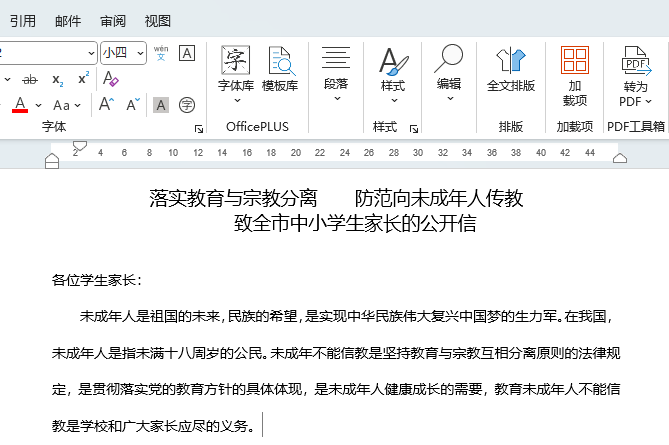Switch to the 审阅 tab
The height and width of the screenshot is (445, 669).
113,21
